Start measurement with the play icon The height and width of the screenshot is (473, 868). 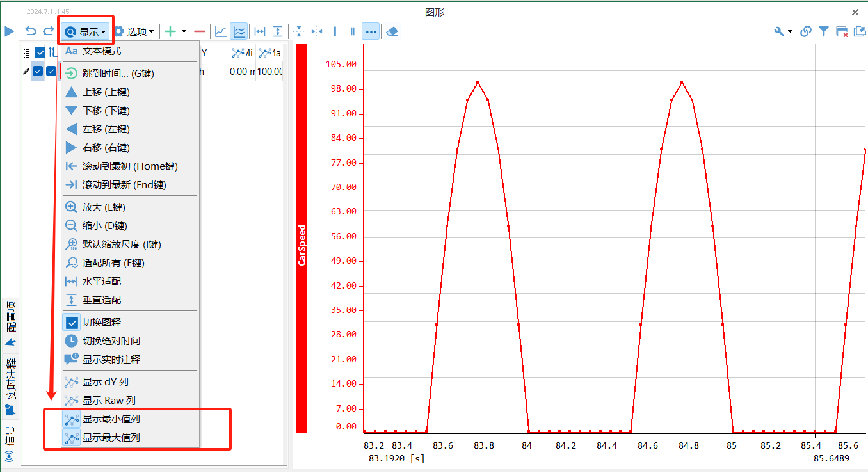point(9,31)
